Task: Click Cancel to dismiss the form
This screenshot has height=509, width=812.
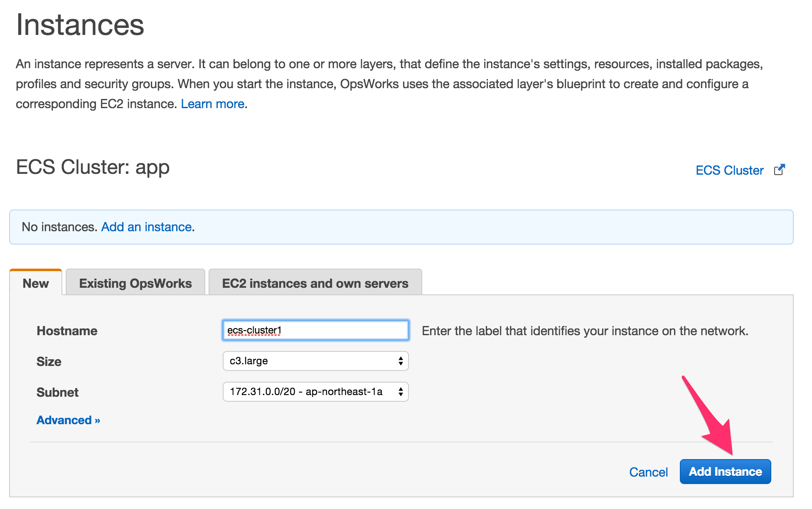Action: [648, 471]
